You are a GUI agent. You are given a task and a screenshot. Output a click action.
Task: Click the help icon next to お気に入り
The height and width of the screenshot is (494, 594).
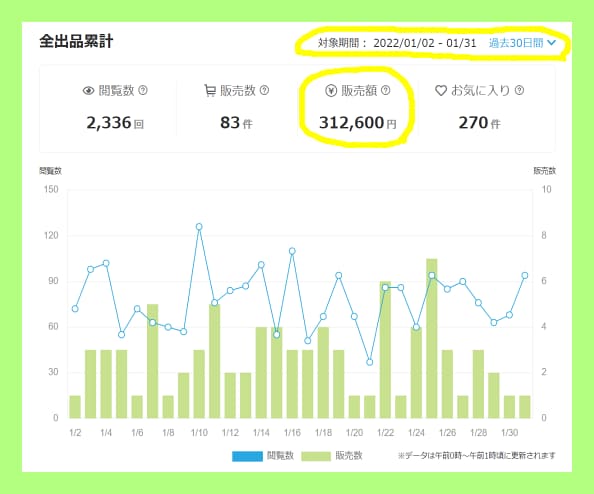click(519, 90)
